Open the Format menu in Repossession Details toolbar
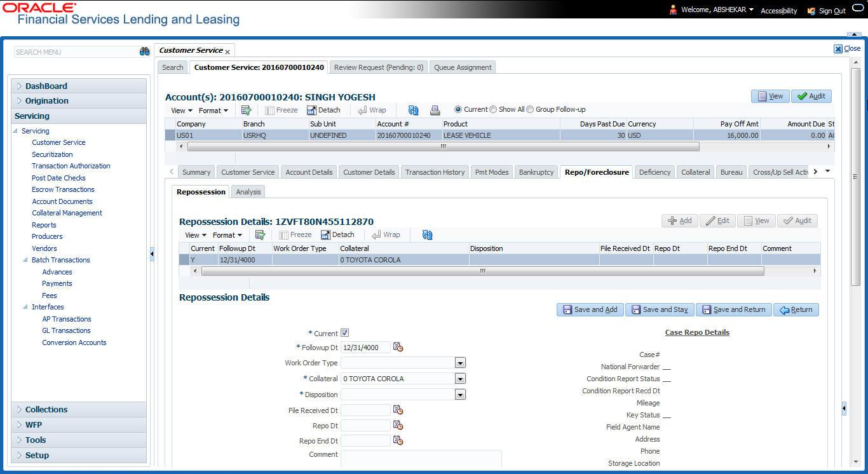This screenshot has height=474, width=868. click(x=227, y=235)
